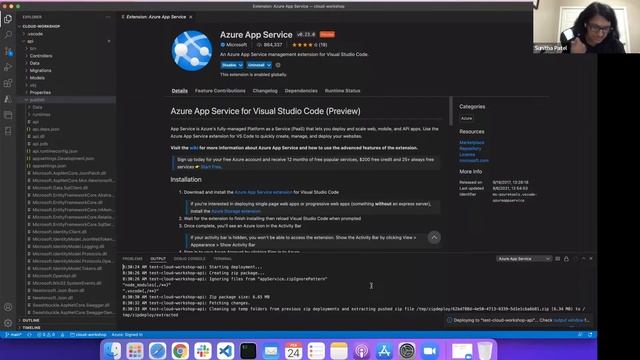The image size is (640, 360).
Task: Open the Azure Storage extension link
Action: pos(236,211)
